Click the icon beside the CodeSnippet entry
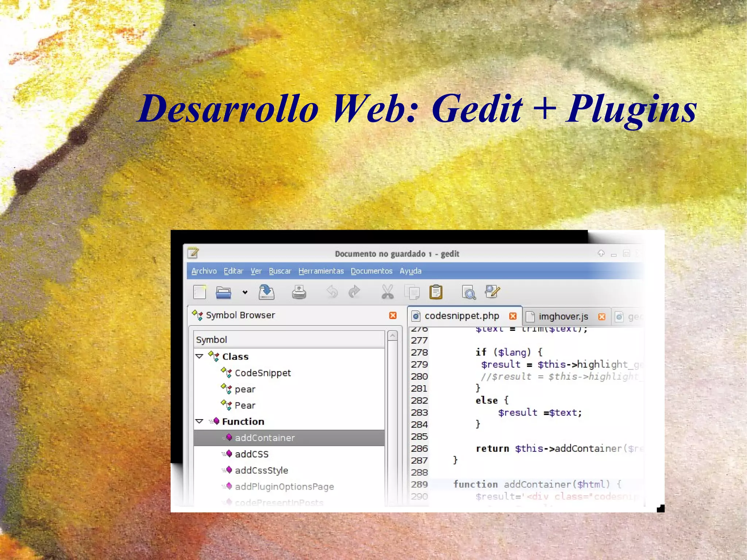The image size is (747, 560). pyautogui.click(x=226, y=372)
